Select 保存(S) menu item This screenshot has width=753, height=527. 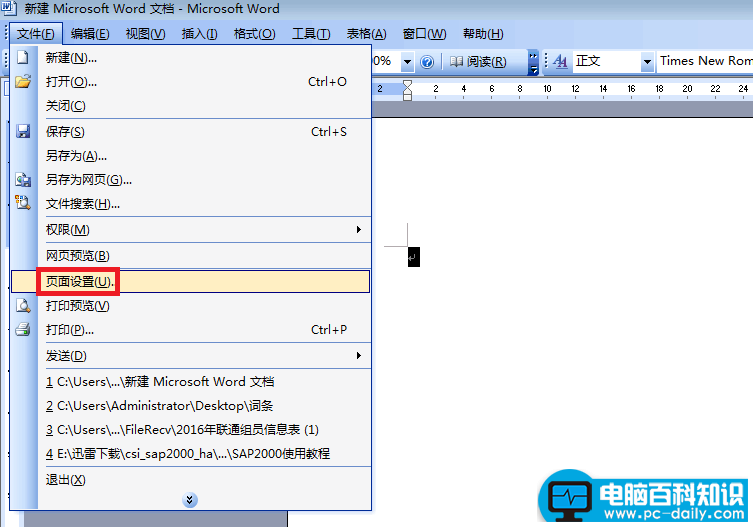191,132
